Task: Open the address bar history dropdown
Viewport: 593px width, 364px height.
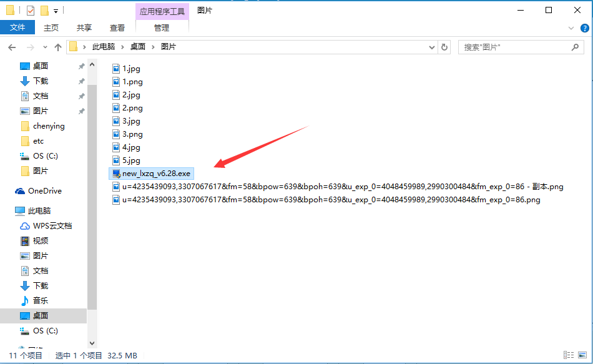Action: coord(432,47)
